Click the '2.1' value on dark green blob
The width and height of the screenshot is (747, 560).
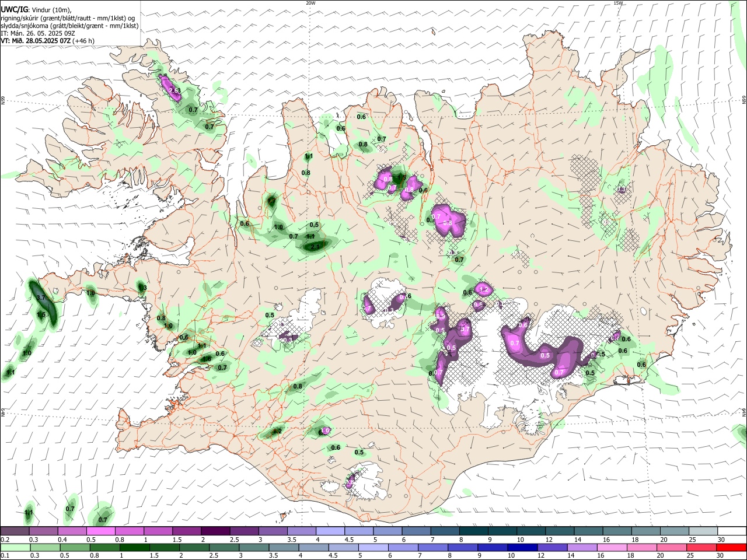(315, 247)
